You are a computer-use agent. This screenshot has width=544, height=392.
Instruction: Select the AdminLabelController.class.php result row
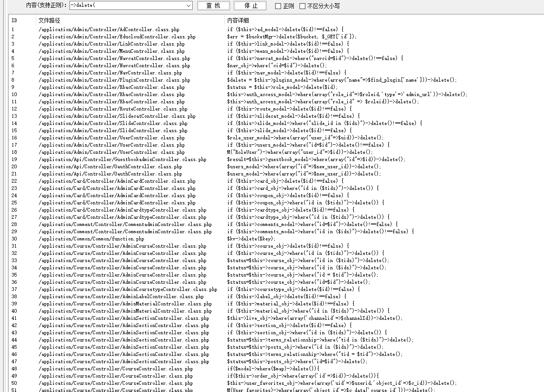coord(275,296)
